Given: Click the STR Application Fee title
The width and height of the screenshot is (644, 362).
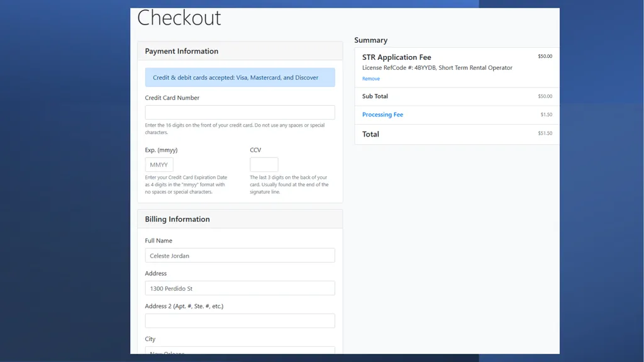Looking at the screenshot, I should tap(397, 57).
